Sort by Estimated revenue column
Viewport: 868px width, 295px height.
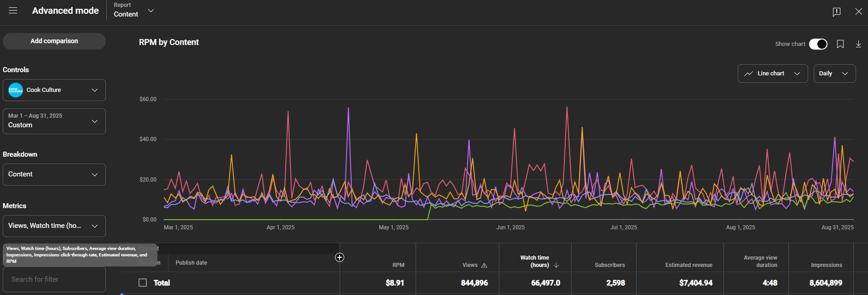click(x=689, y=265)
